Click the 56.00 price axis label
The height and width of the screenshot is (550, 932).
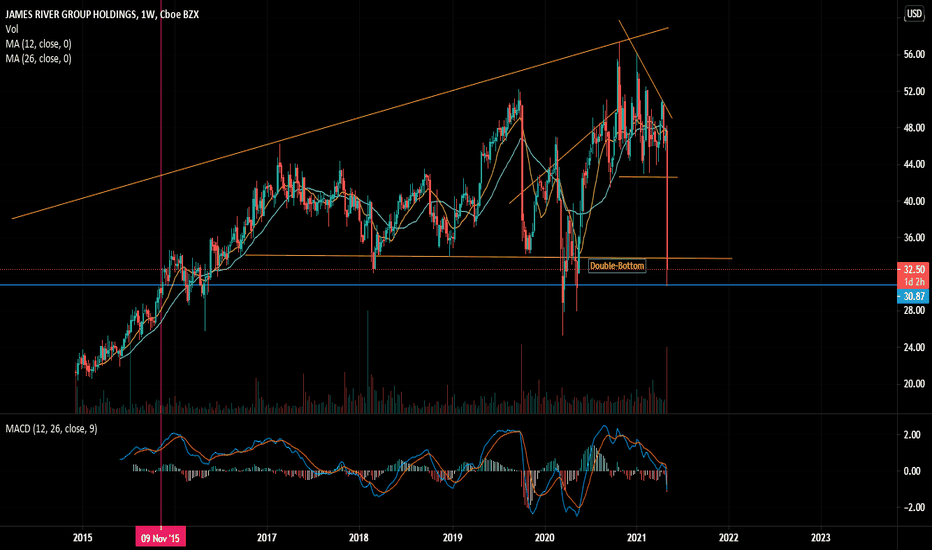coord(914,54)
